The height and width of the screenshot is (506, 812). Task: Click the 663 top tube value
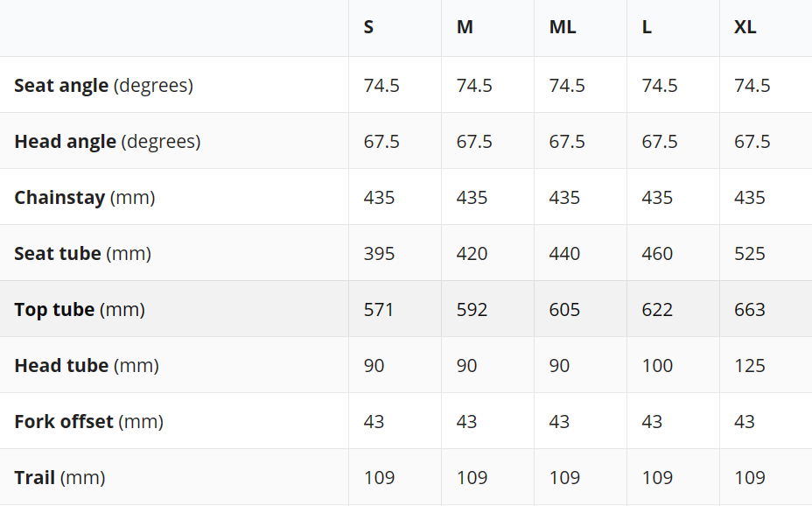coord(749,310)
